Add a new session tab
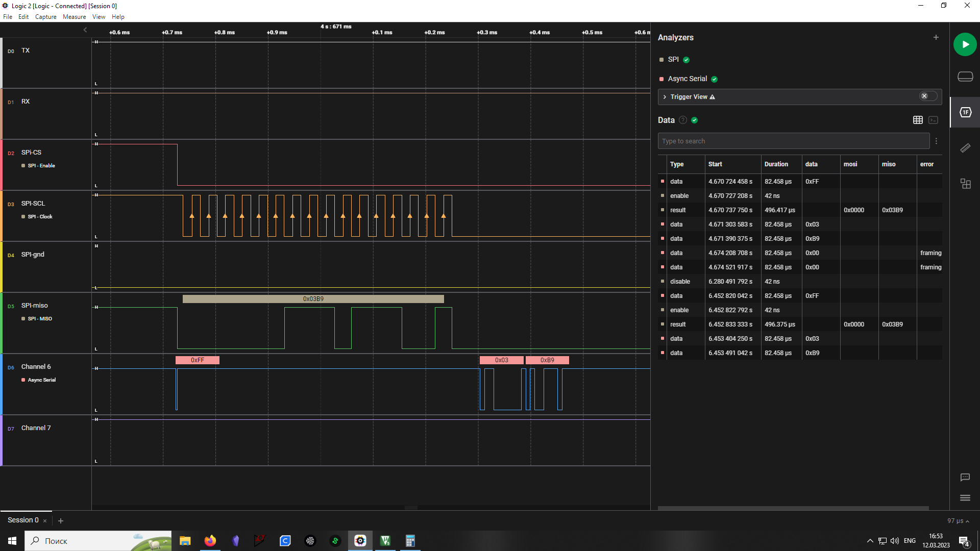Screen dimensions: 980x551 pos(61,521)
